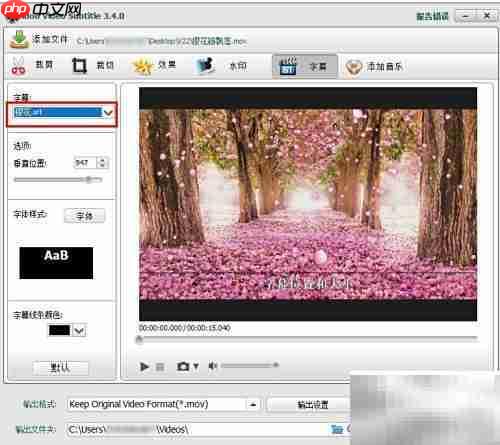The image size is (500, 445).
Task: Play the video preview
Action: coord(144,367)
